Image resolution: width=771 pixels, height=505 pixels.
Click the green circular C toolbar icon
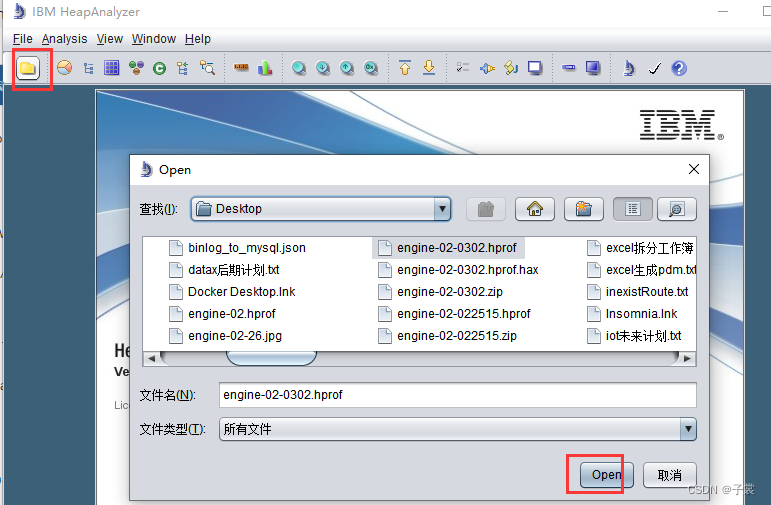point(159,68)
